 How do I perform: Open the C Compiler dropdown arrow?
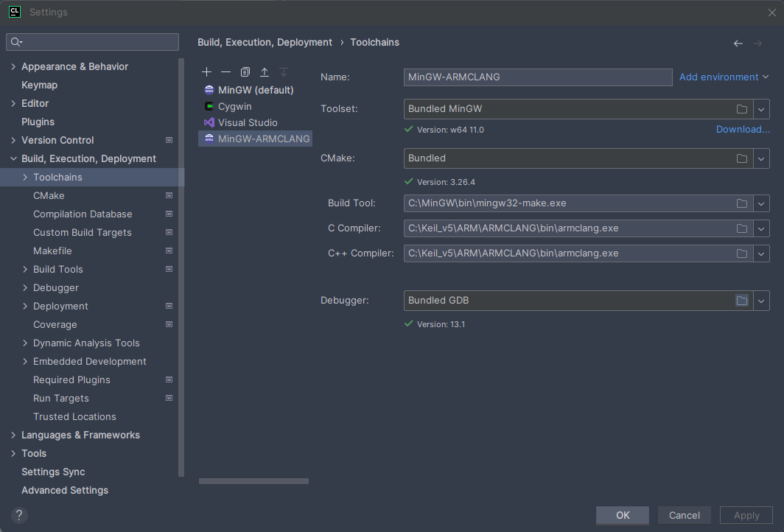click(761, 228)
